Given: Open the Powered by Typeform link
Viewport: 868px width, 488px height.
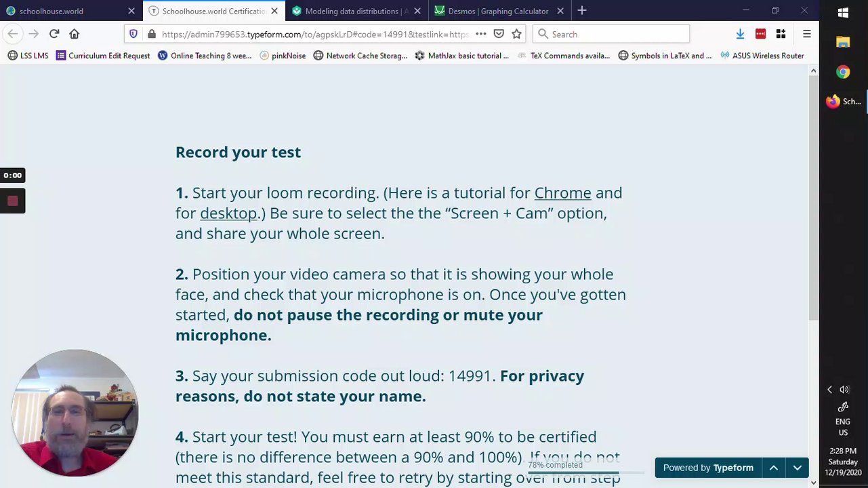Looking at the screenshot, I should pos(708,468).
